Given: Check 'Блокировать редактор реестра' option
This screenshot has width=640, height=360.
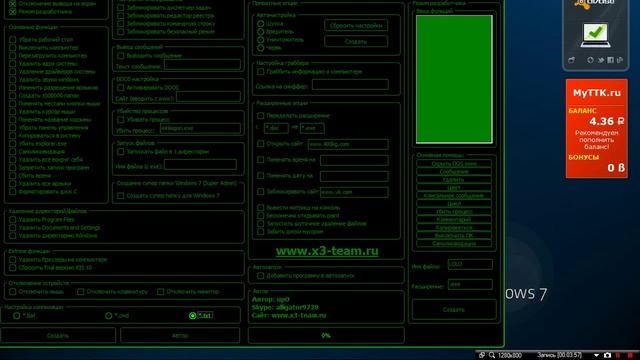Looking at the screenshot, I should pyautogui.click(x=121, y=16).
